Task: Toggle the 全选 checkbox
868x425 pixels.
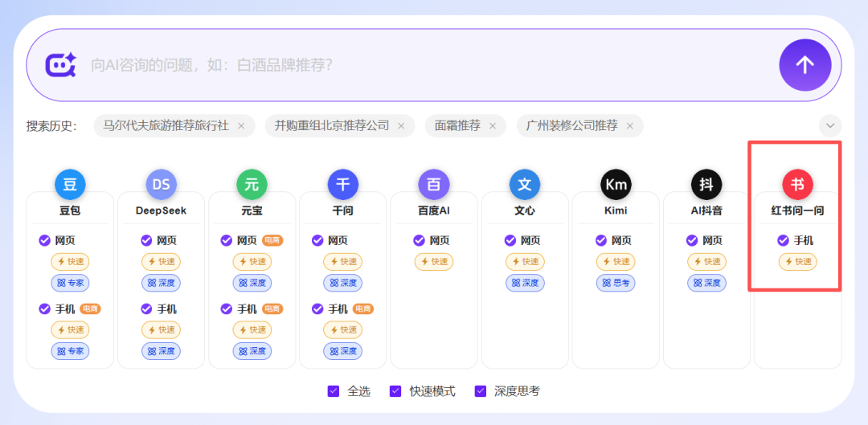Action: (334, 391)
